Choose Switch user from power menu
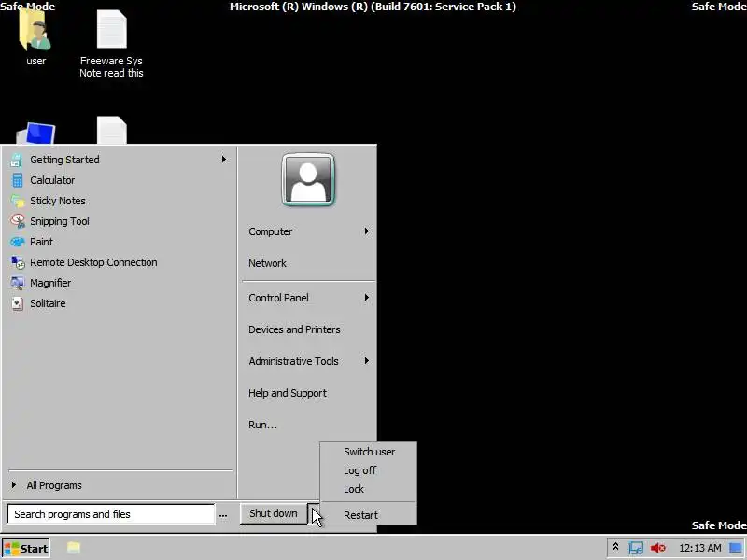The height and width of the screenshot is (560, 747). point(369,452)
